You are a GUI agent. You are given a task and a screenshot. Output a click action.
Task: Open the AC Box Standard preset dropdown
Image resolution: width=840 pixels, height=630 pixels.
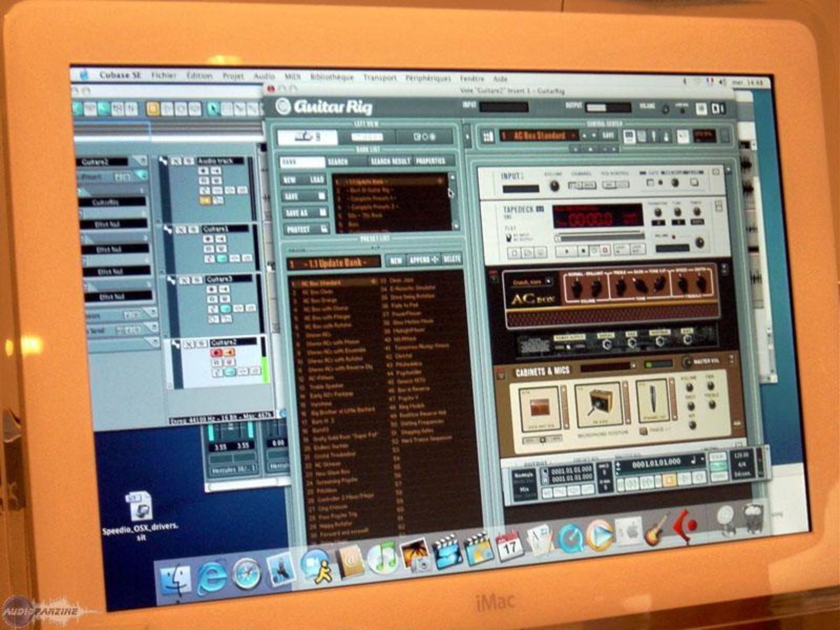tap(574, 136)
